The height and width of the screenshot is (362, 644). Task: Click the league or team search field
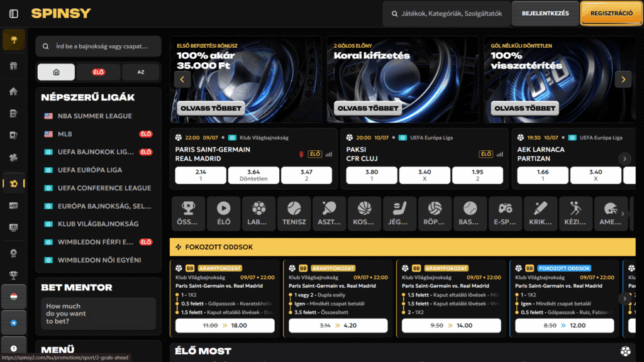[99, 47]
